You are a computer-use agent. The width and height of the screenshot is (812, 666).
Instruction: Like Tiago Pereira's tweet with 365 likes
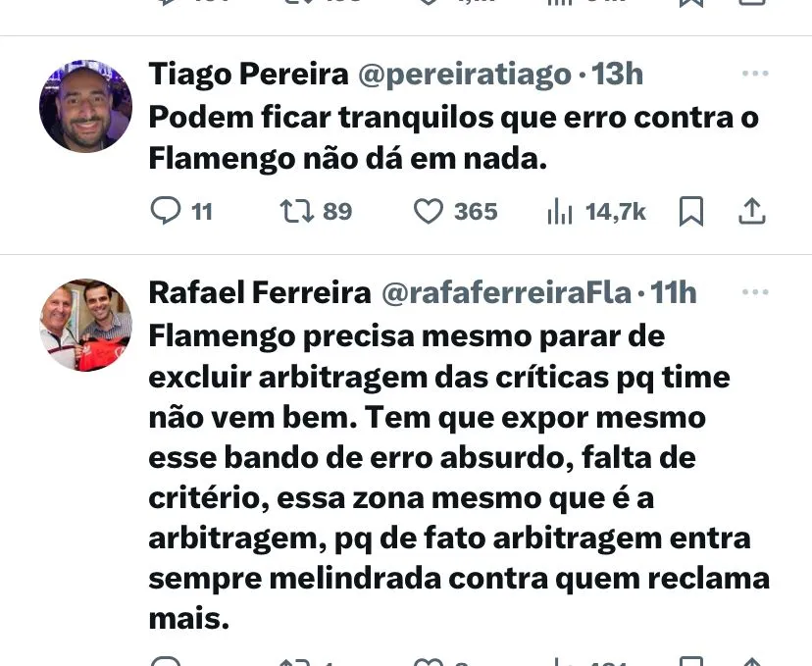429,211
